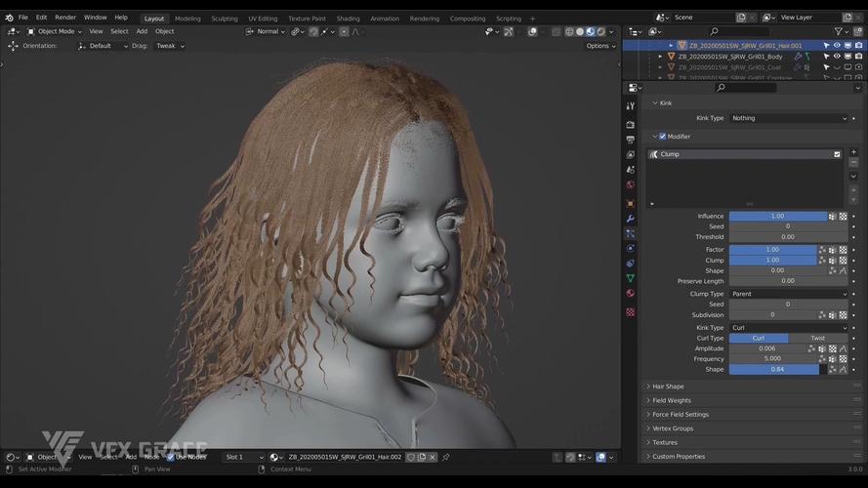868x488 pixels.
Task: Open the Tweak drag dropdown
Action: [169, 46]
